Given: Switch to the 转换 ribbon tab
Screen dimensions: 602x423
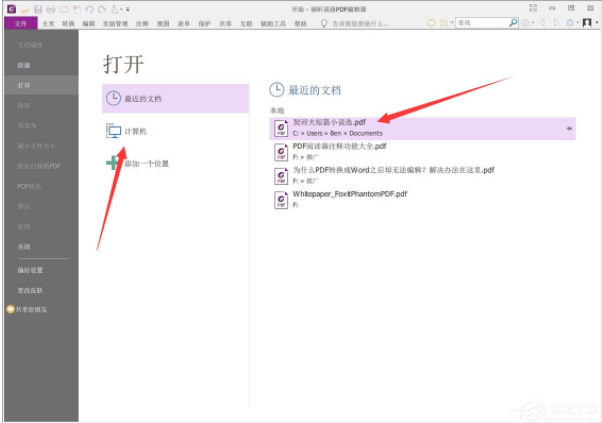Looking at the screenshot, I should (x=68, y=24).
